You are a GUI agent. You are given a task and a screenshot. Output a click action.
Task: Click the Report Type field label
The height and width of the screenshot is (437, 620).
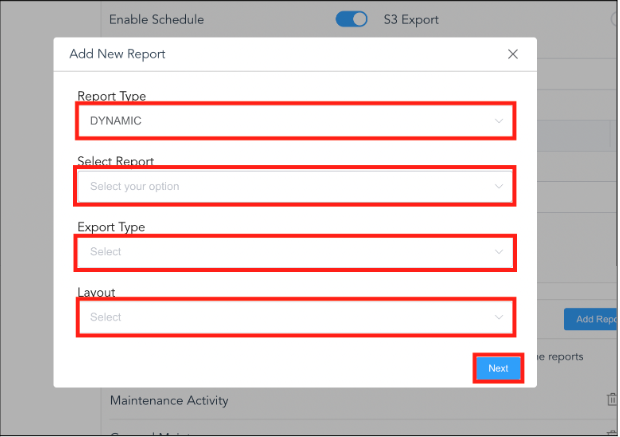[111, 97]
